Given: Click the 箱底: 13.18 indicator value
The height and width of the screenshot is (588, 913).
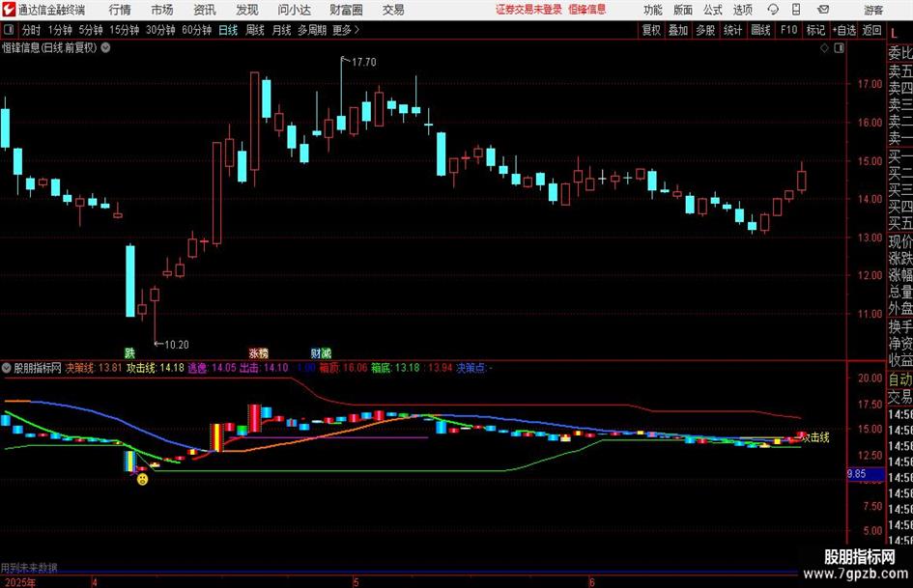Looking at the screenshot, I should [395, 368].
